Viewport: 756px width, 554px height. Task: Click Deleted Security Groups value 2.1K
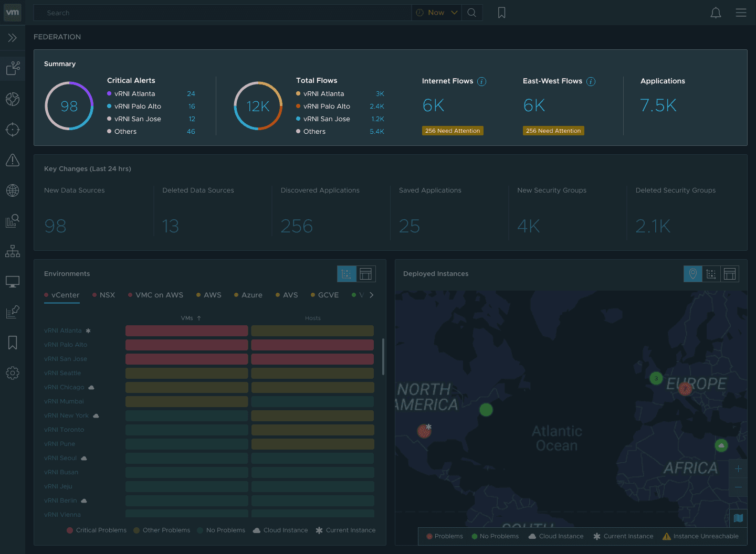point(653,226)
